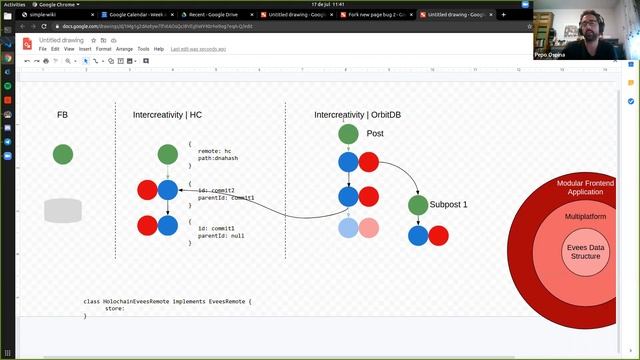This screenshot has height=360, width=640.
Task: Open the zoom level dropdown arrow
Action: [x=75, y=61]
